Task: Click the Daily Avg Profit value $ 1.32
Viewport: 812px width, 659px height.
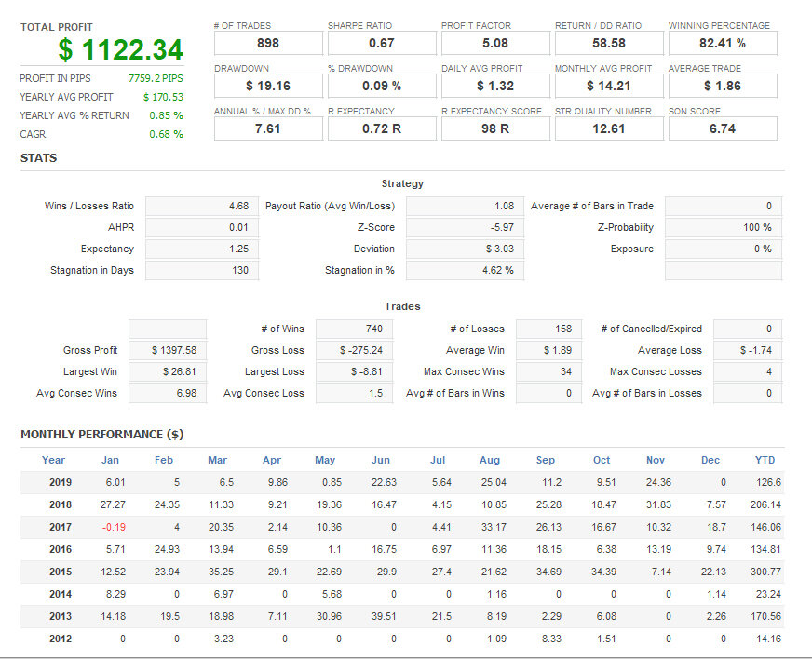Action: (x=495, y=86)
